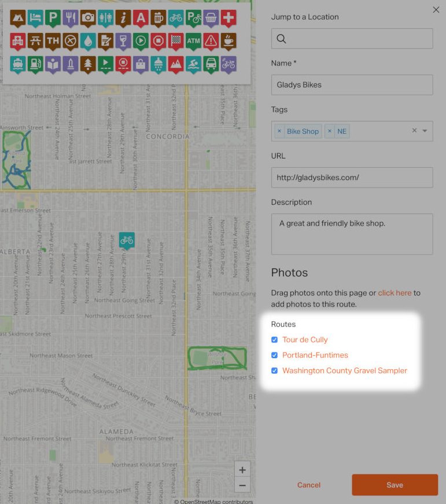Save the point of interest
This screenshot has height=504, width=446.
coord(395,485)
